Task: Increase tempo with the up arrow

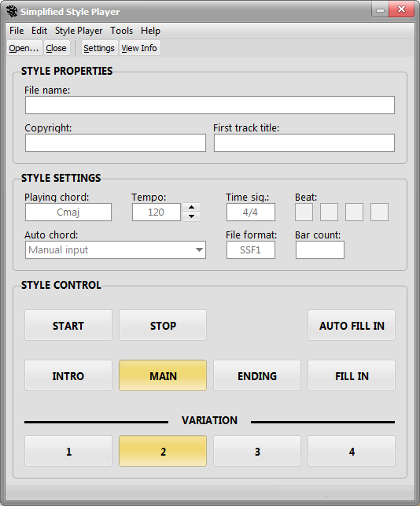Action: point(192,207)
